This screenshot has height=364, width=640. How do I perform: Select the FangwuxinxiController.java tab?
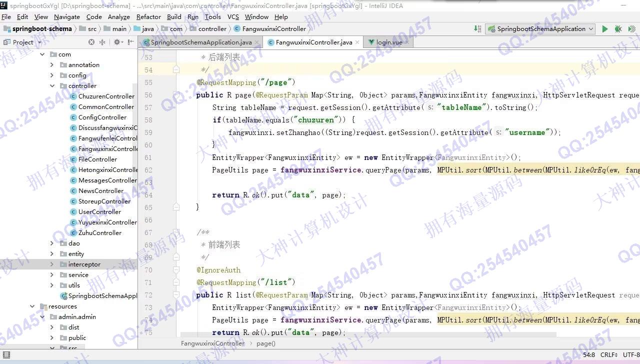click(x=313, y=42)
